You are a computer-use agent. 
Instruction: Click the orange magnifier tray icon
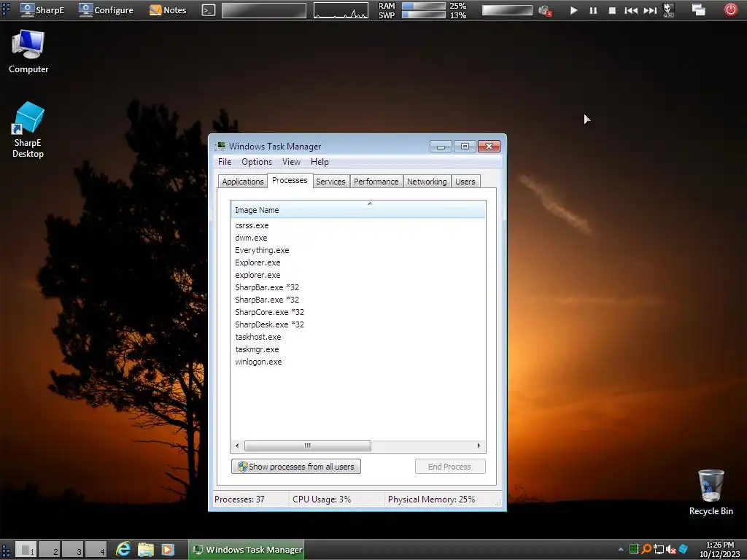(646, 549)
